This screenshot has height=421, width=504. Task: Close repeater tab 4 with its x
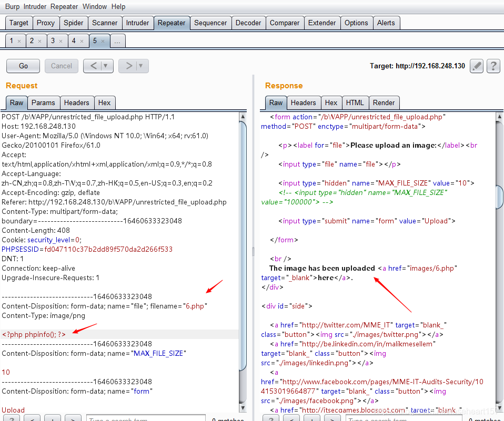point(82,41)
